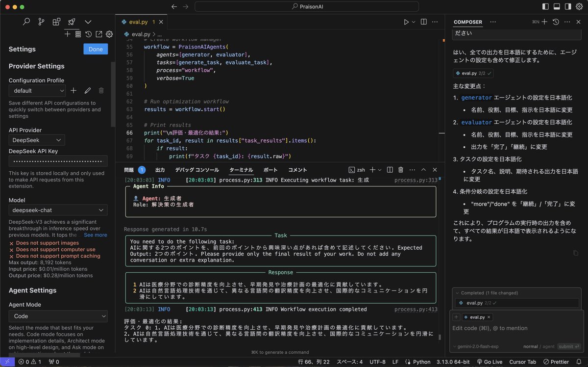Copy the composer response with the copy icon
This screenshot has height=367, width=588.
pyautogui.click(x=576, y=253)
